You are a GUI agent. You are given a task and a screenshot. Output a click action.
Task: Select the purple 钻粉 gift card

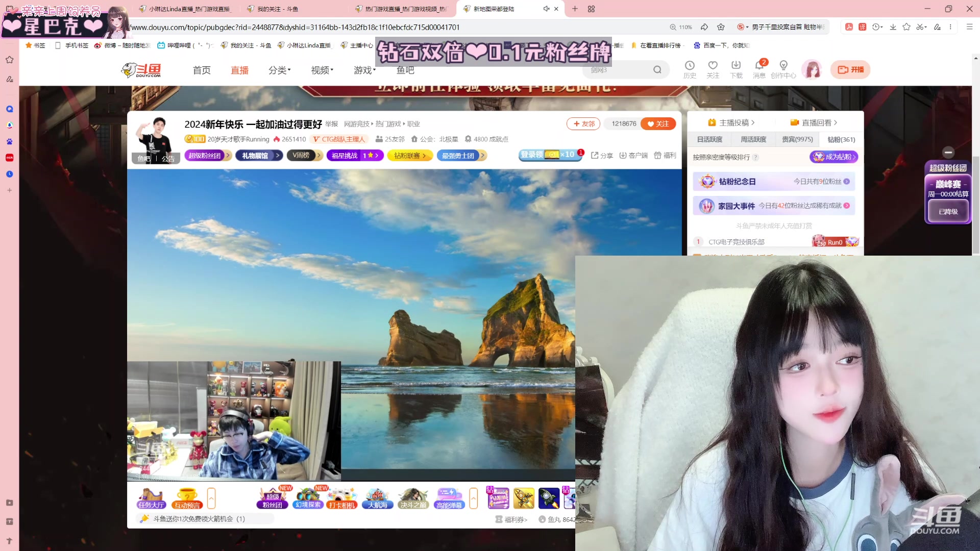(498, 498)
